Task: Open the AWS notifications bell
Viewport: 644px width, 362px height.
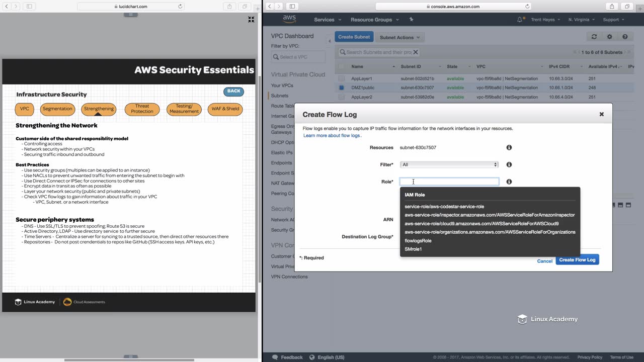Action: tap(520, 20)
